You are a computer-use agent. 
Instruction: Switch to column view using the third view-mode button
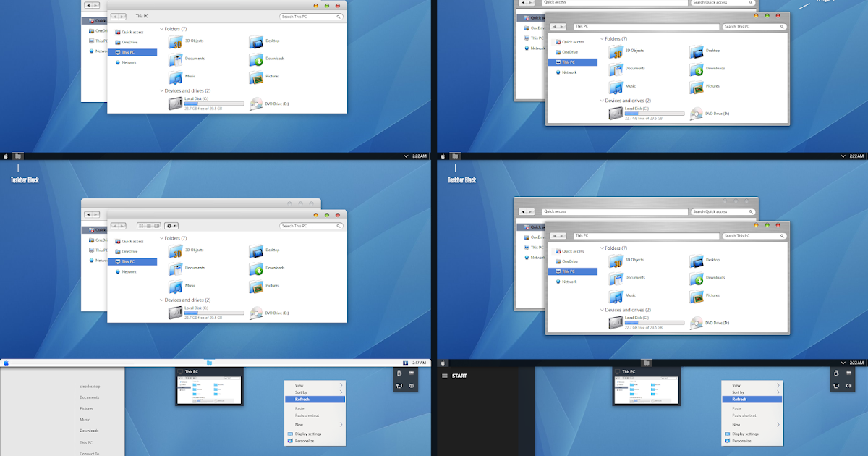click(156, 226)
